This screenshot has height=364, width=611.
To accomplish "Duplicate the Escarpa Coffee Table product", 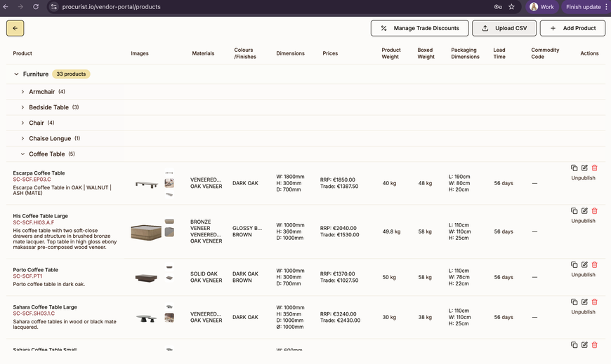I will (x=574, y=168).
